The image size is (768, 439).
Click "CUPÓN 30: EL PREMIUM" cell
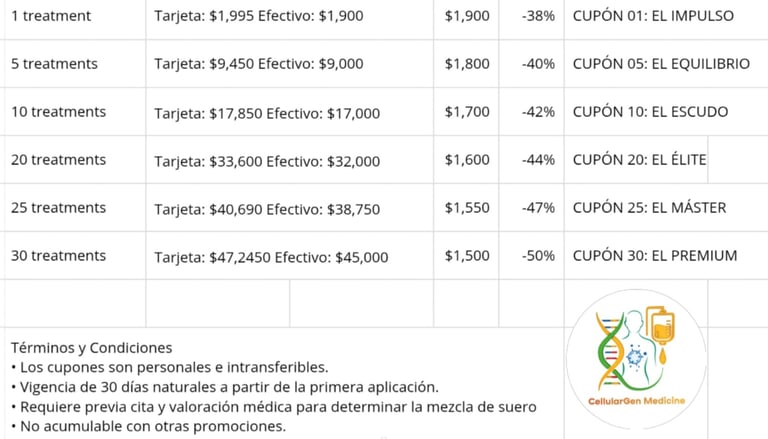click(655, 256)
